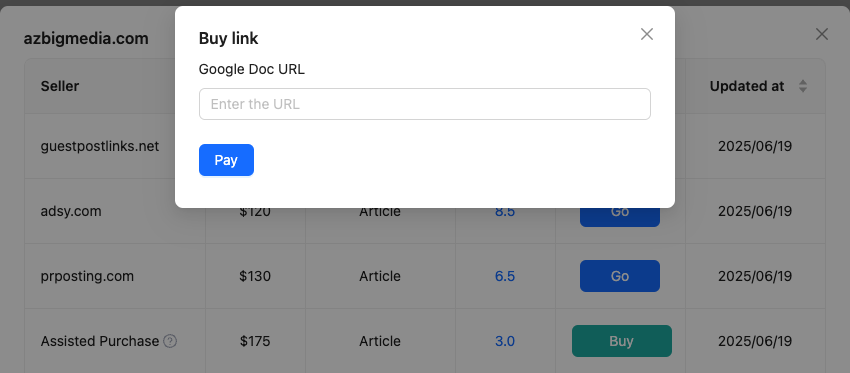Sort by Updated at column arrows

pos(803,86)
